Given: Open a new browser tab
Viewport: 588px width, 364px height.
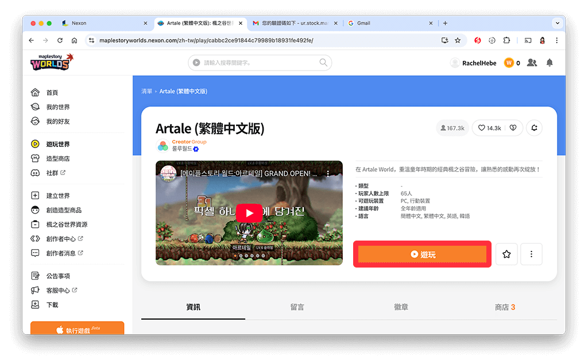Looking at the screenshot, I should [x=445, y=23].
